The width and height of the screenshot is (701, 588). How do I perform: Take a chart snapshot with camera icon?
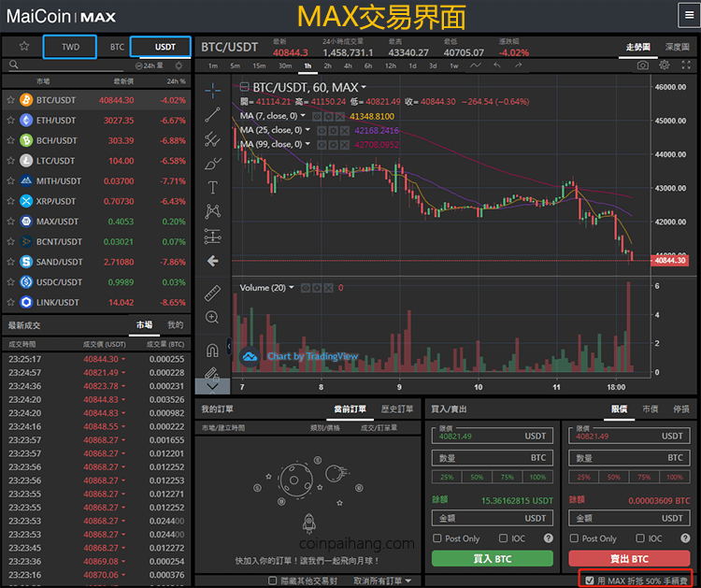coord(643,65)
